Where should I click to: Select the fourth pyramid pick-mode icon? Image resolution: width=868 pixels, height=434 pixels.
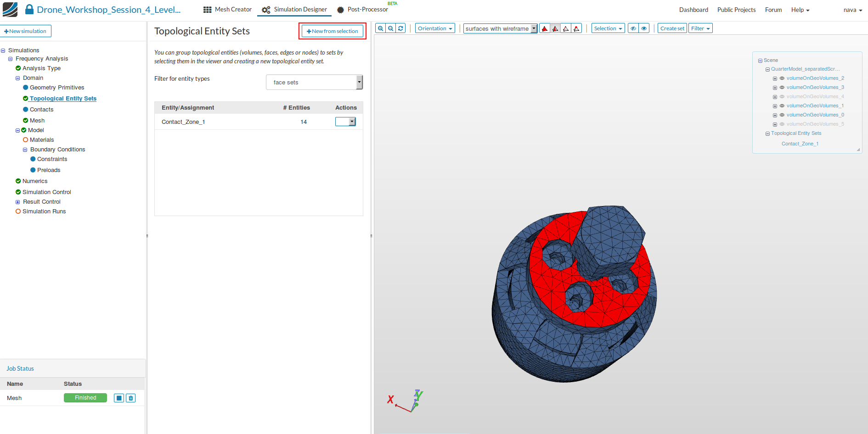coord(576,28)
